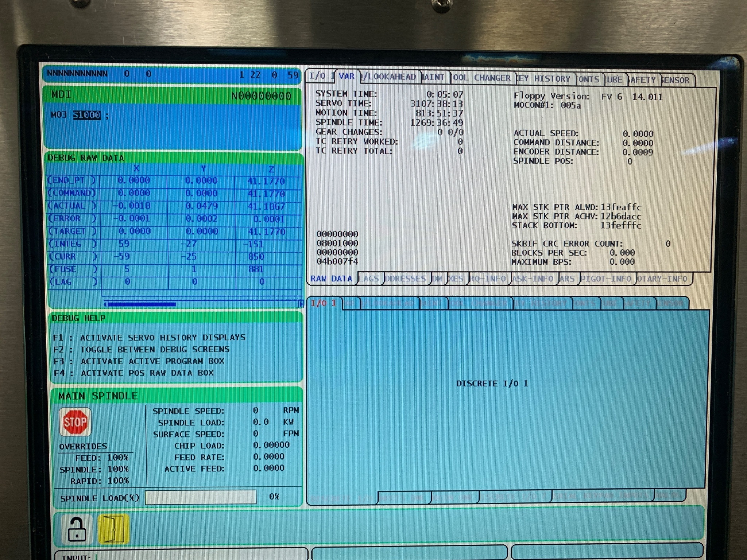747x560 pixels.
Task: Select the ADDRESSES sub-tab
Action: tap(405, 279)
